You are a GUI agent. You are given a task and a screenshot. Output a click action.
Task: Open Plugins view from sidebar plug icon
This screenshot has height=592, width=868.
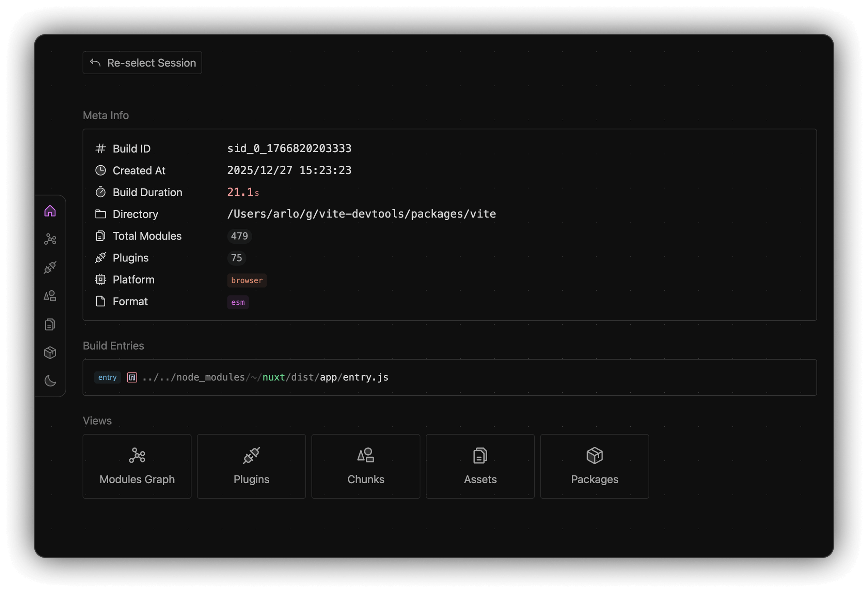(50, 268)
